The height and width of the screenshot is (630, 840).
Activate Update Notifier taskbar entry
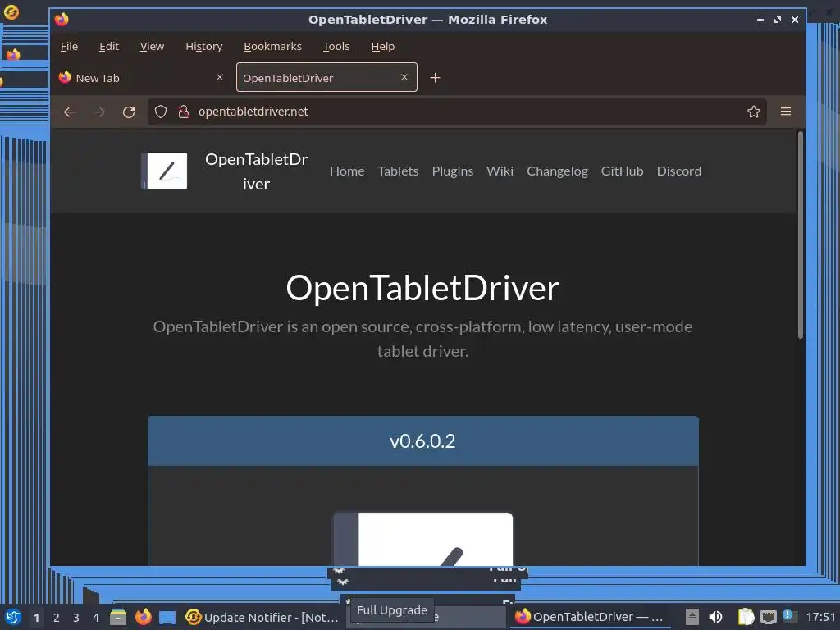262,617
